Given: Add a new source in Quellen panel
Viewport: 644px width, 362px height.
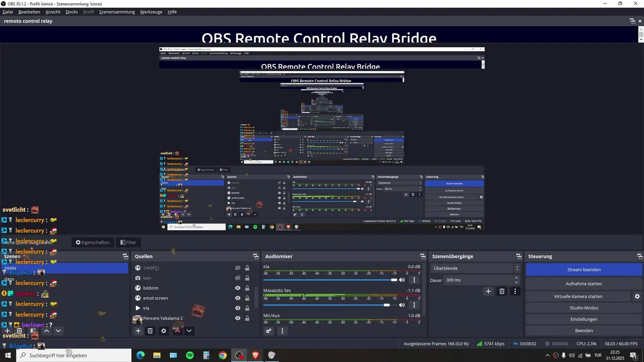Looking at the screenshot, I should pyautogui.click(x=138, y=331).
